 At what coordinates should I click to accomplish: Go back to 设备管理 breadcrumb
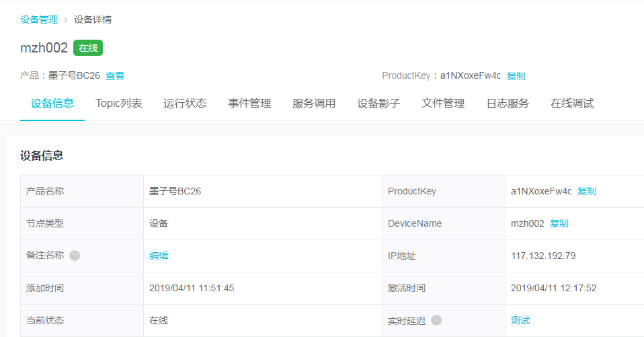39,20
